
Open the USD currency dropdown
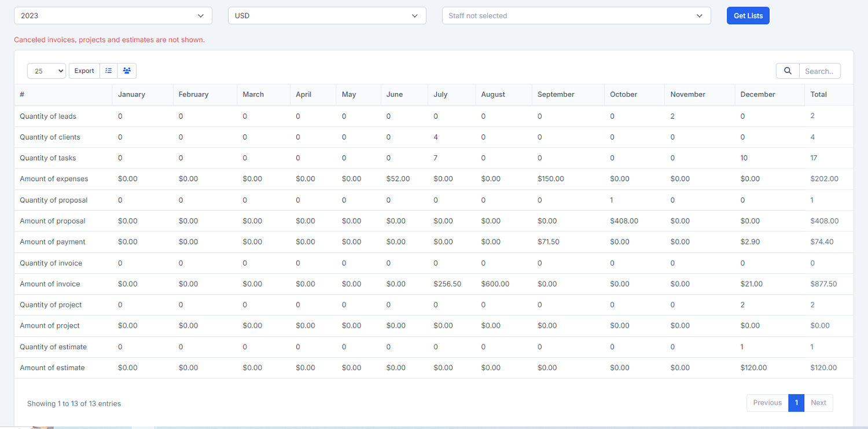(x=327, y=16)
